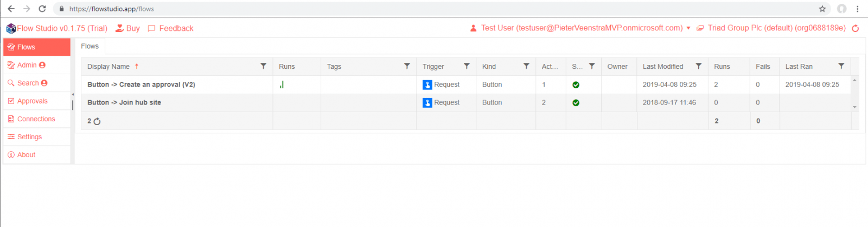The width and height of the screenshot is (868, 227).
Task: Click the Flow Studio logo icon
Action: pos(11,28)
